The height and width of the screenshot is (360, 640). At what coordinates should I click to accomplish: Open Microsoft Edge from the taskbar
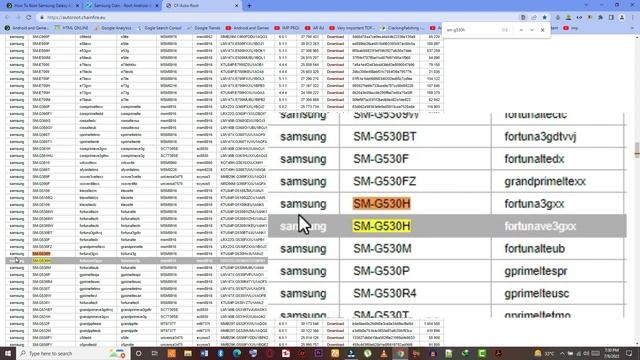237,353
